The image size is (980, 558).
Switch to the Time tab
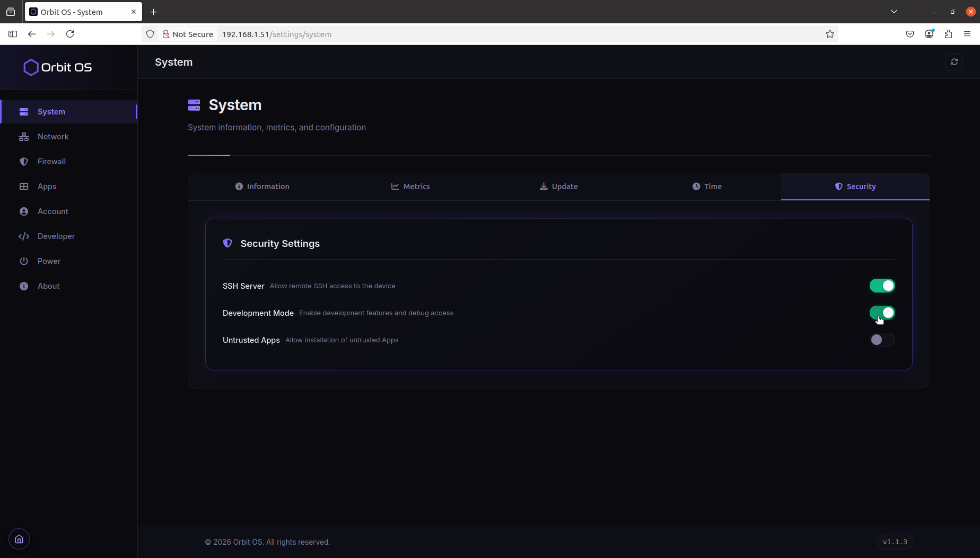coord(707,187)
